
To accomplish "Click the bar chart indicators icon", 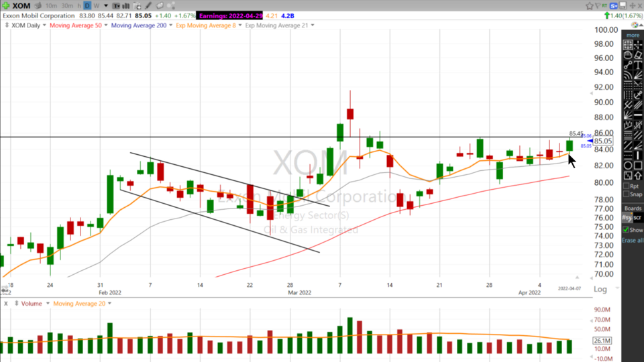I will (x=125, y=6).
